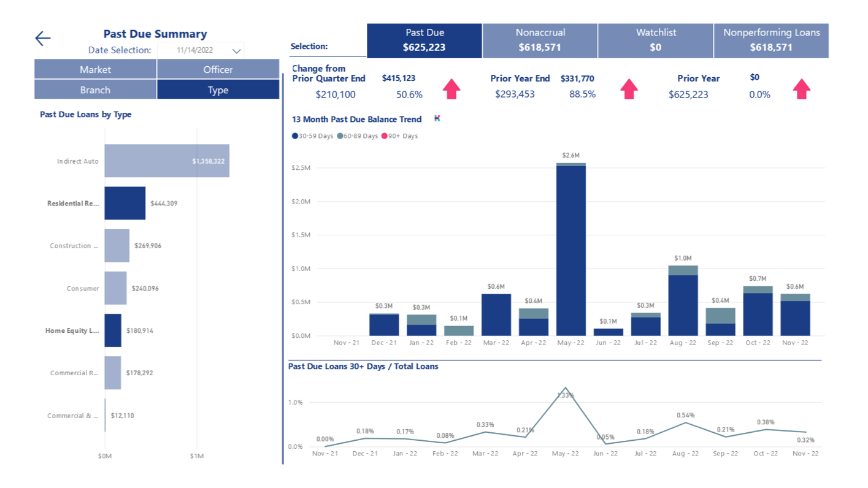
Task: Toggle the 30-59 Days legend item
Action: (x=312, y=136)
